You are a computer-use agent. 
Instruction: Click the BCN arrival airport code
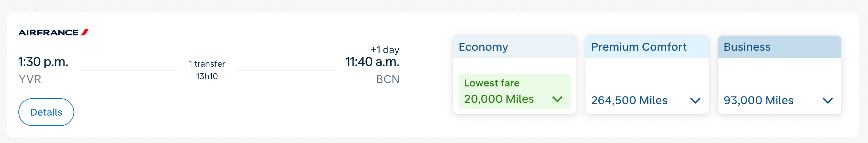(x=388, y=79)
